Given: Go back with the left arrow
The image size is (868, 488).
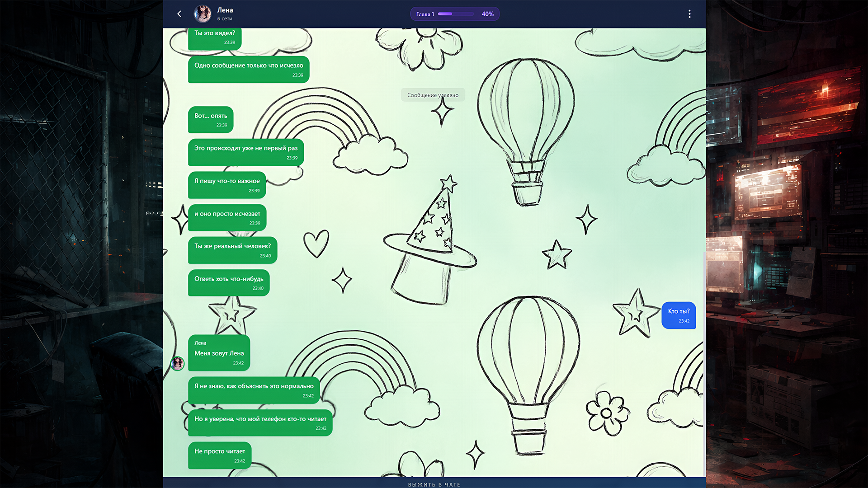Looking at the screenshot, I should point(179,14).
